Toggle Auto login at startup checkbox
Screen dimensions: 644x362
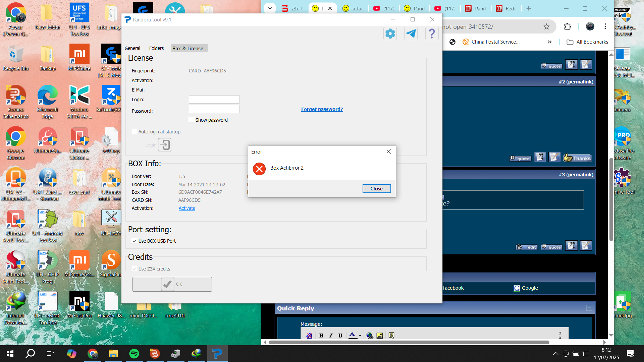(x=135, y=132)
